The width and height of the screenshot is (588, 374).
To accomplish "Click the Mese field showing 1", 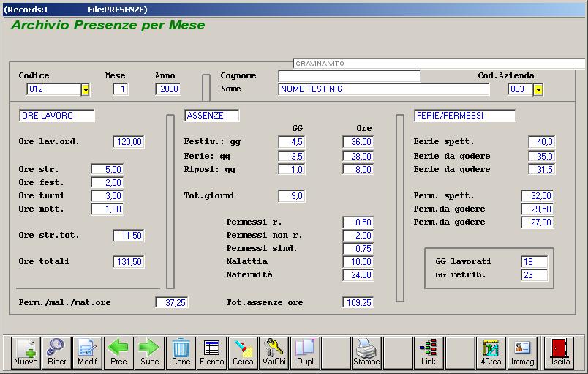I will click(121, 89).
